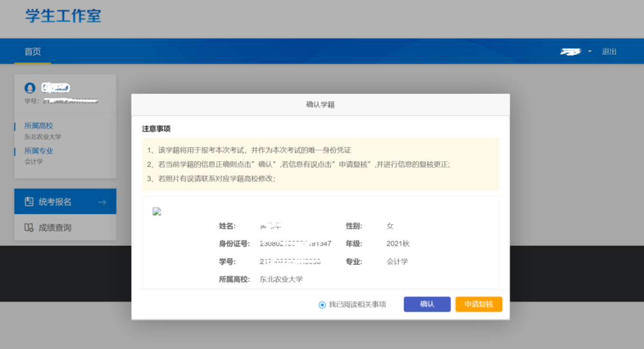Image resolution: width=644 pixels, height=349 pixels.
Task: Click the 统考报名 registration form icon
Action: tap(29, 202)
